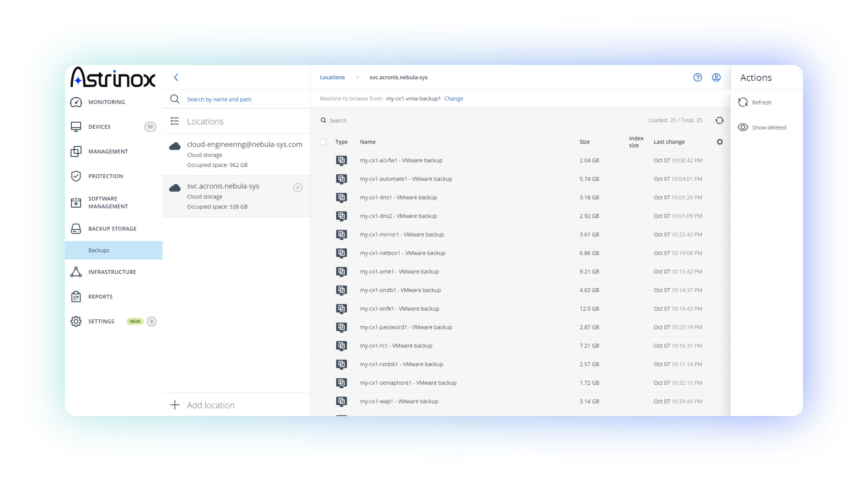The width and height of the screenshot is (868, 481).
Task: Toggle Show deleted eye option
Action: [x=762, y=127]
